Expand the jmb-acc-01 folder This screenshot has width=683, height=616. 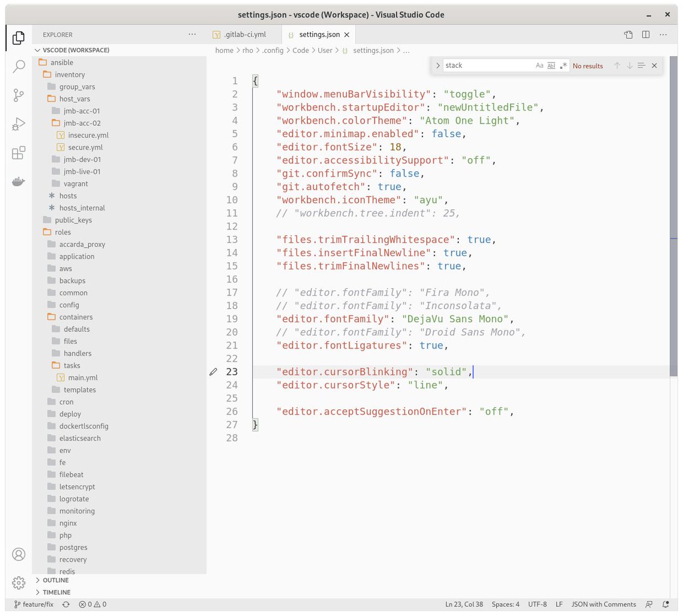pyautogui.click(x=120, y=111)
